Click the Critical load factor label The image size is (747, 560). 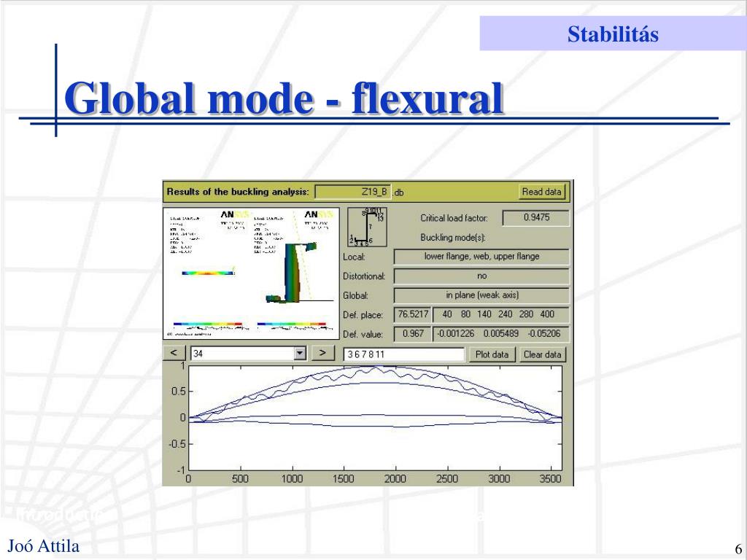coord(454,218)
